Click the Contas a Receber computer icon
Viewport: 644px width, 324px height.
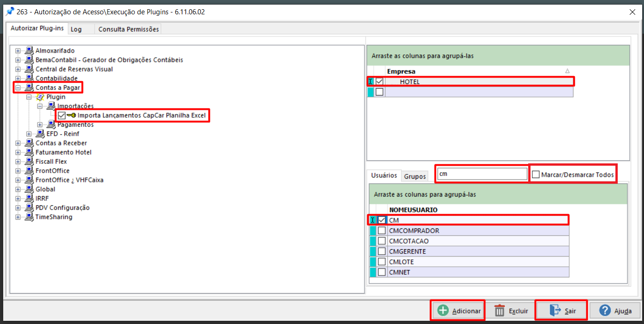[x=30, y=143]
